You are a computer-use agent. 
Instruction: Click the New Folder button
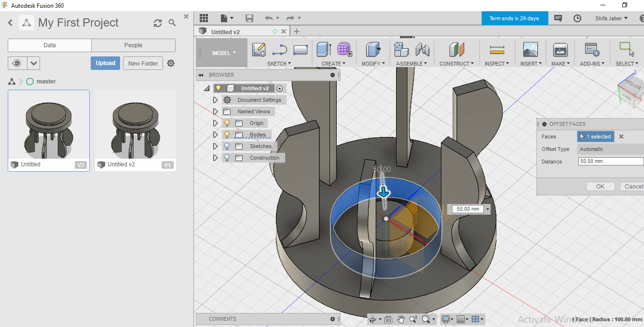coord(143,63)
